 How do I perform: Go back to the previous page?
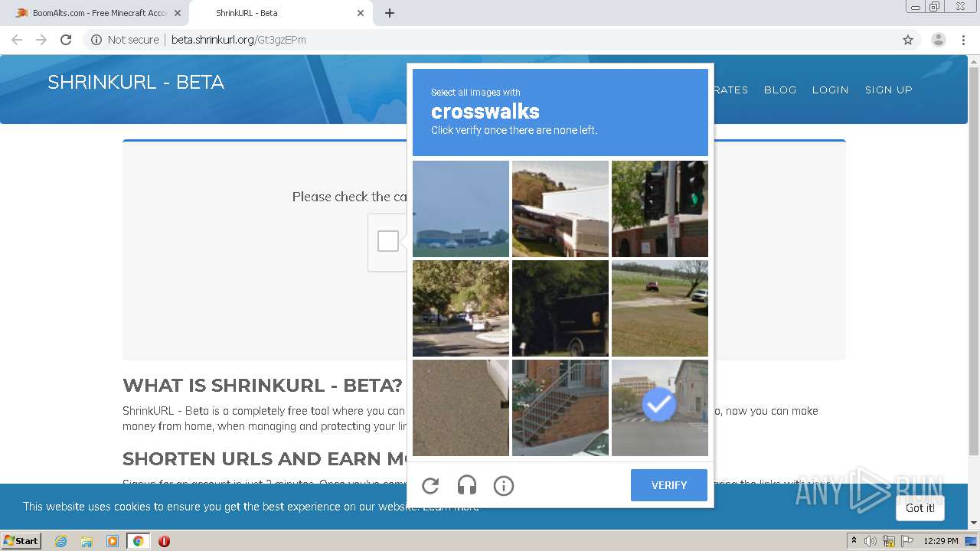[17, 40]
